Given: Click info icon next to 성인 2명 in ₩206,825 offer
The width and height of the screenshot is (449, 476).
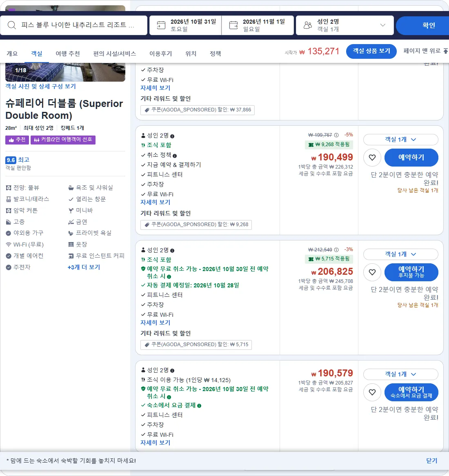Looking at the screenshot, I should [x=172, y=251].
